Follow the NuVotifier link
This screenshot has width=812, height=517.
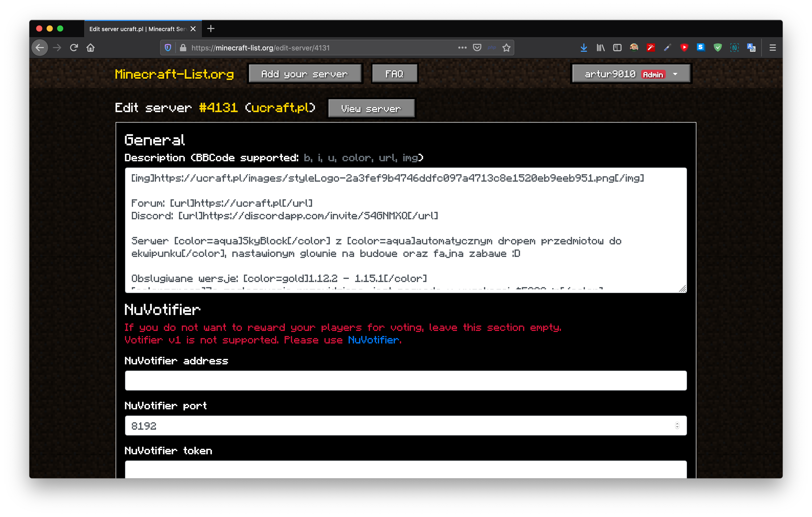tap(374, 340)
